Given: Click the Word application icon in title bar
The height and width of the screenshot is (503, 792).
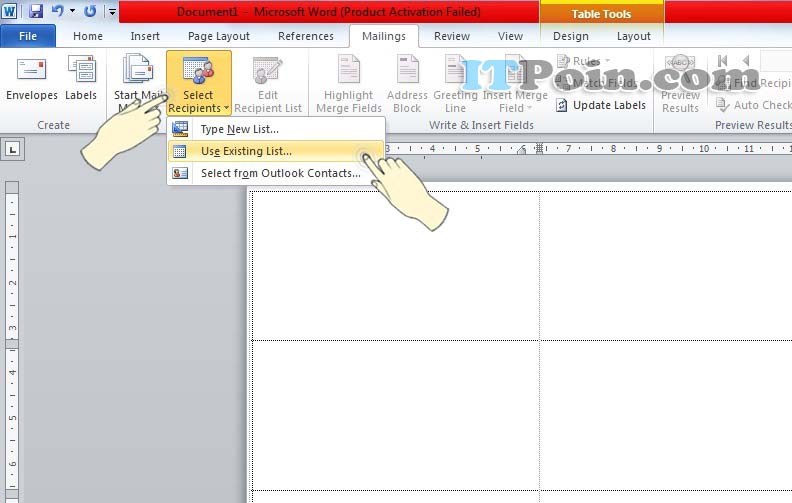Looking at the screenshot, I should (x=9, y=11).
